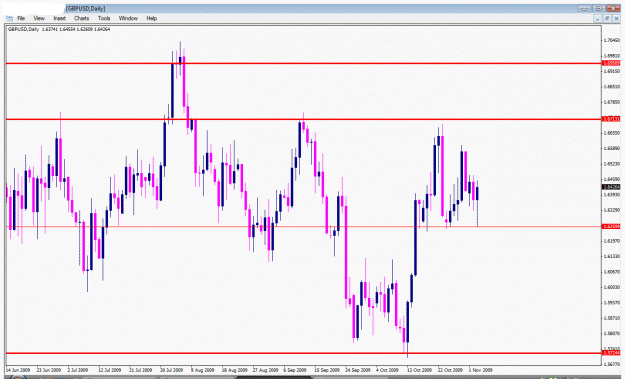
Task: Open the Help menu
Action: pyautogui.click(x=151, y=18)
